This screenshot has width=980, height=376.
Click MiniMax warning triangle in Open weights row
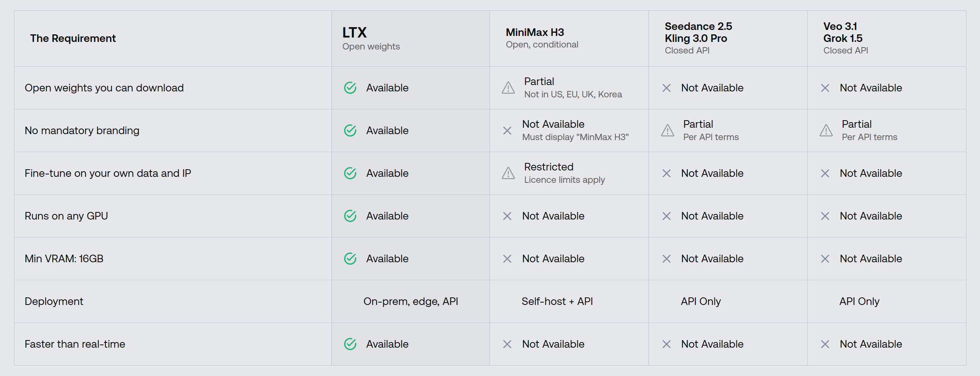pyautogui.click(x=508, y=88)
